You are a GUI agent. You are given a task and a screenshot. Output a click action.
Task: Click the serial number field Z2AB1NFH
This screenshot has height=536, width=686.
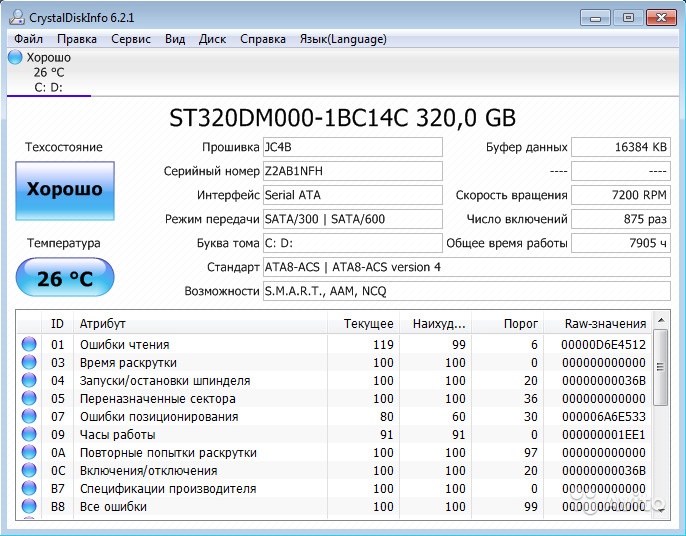click(x=353, y=171)
